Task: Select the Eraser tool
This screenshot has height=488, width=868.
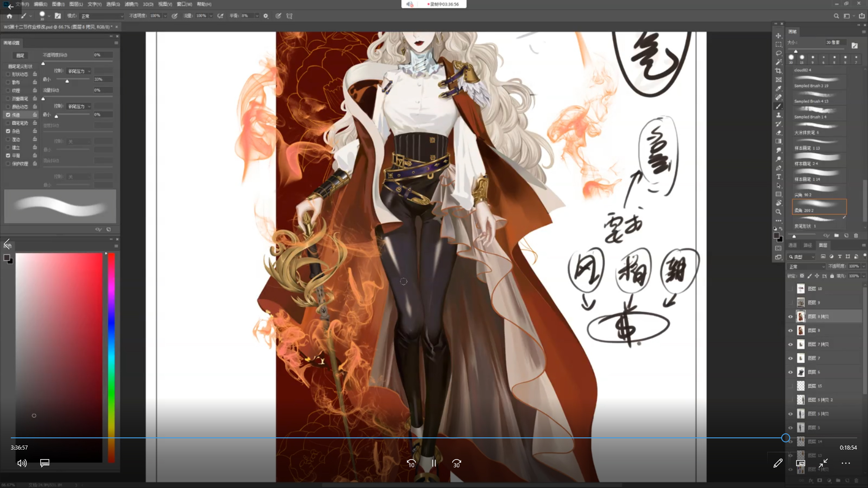Action: click(778, 132)
